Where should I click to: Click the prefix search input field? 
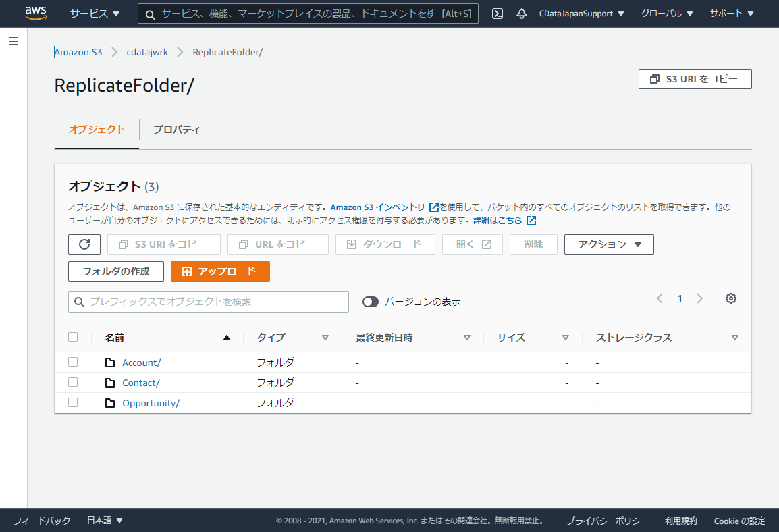click(208, 302)
